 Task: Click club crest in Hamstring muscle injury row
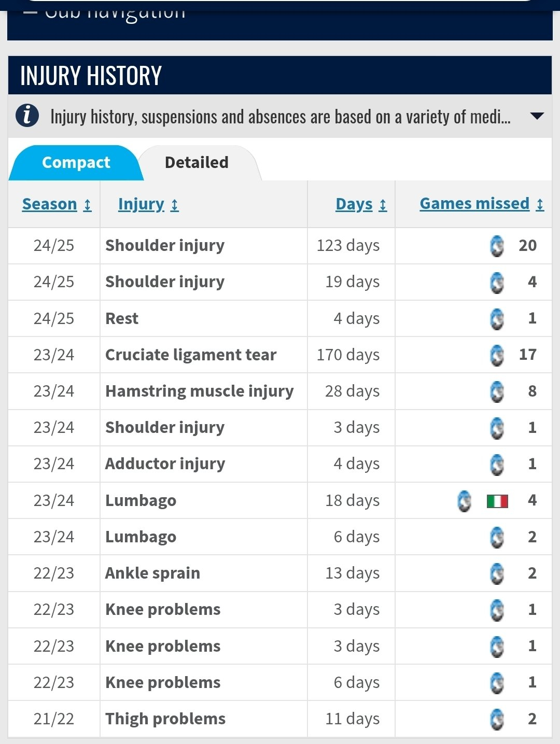click(497, 391)
